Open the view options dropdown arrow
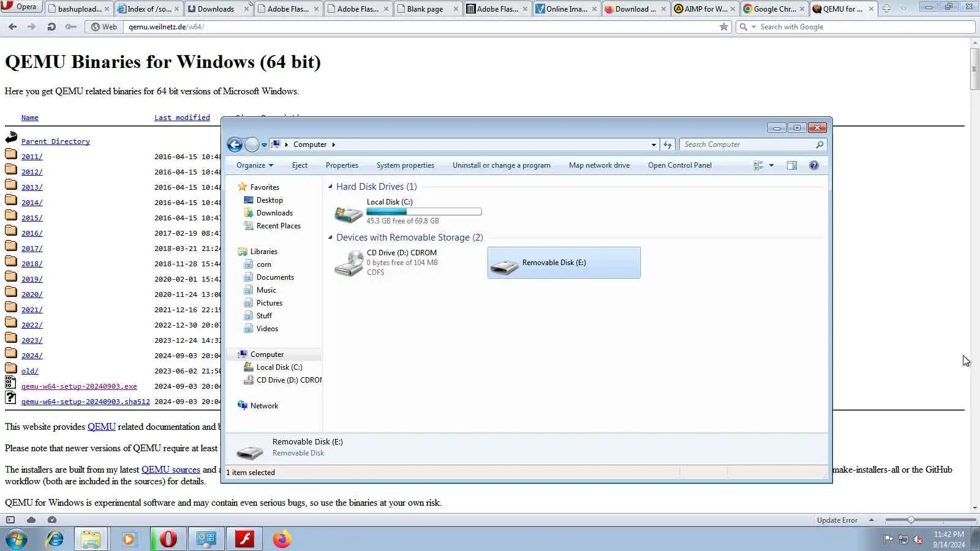The height and width of the screenshot is (551, 980). pyautogui.click(x=771, y=165)
